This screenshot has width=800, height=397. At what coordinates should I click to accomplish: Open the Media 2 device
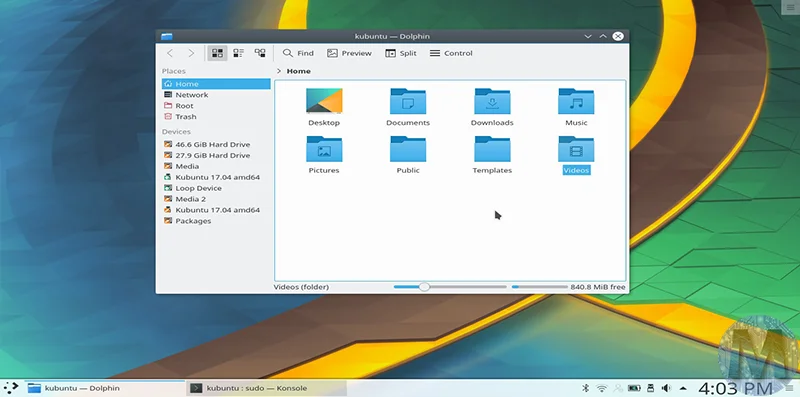pyautogui.click(x=216, y=199)
